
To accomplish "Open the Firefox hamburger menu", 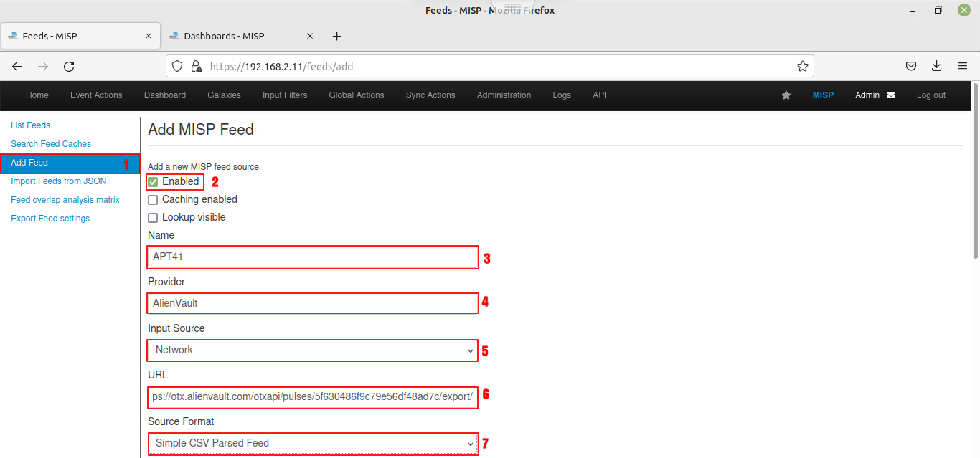I will (x=963, y=67).
